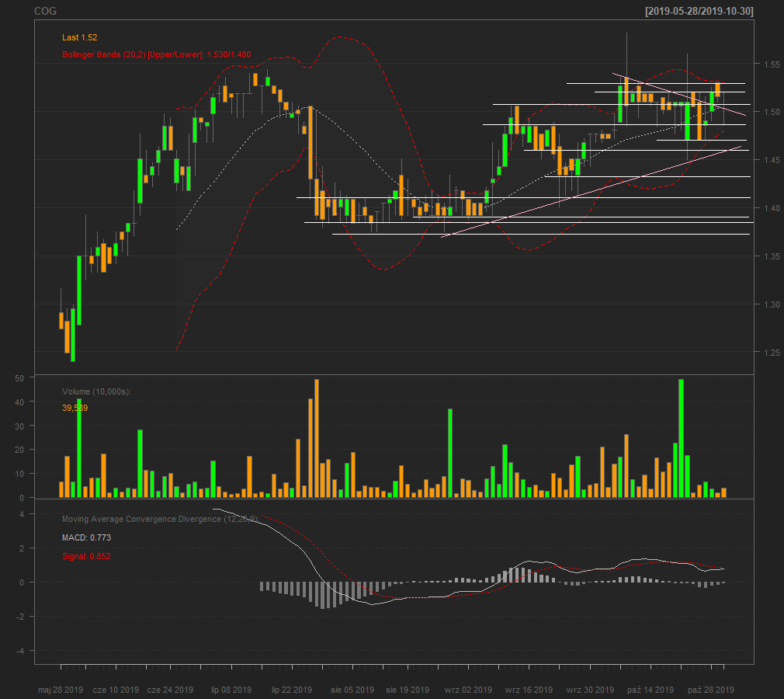
Task: Select the "Volume (10,000s):" panel label
Action: [x=96, y=391]
